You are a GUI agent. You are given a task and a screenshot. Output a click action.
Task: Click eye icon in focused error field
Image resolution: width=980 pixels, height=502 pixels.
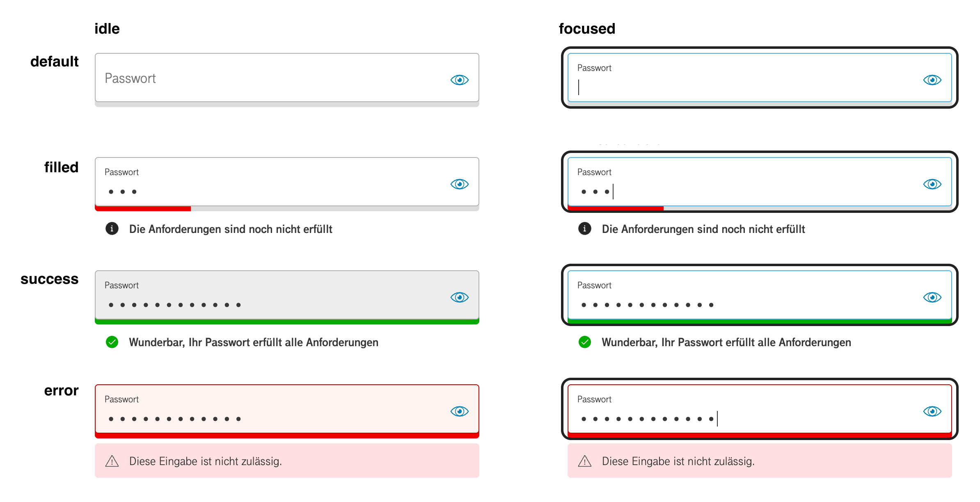click(x=932, y=411)
